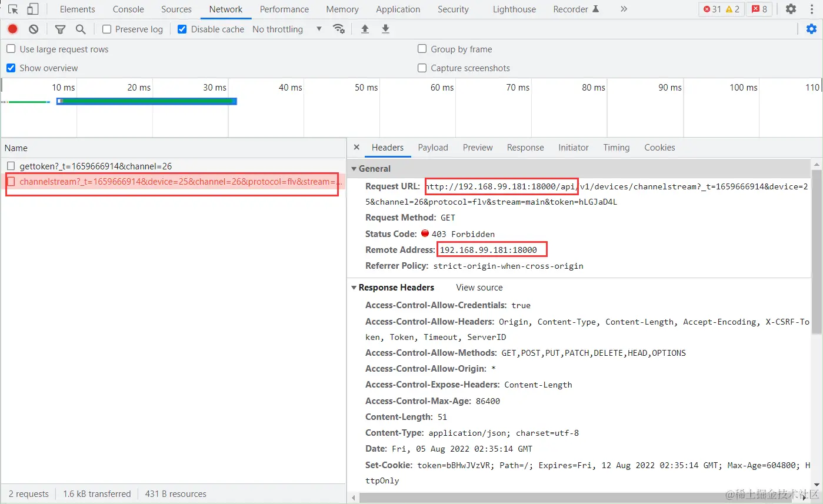This screenshot has height=504, width=823.
Task: Select the Response tab
Action: 525,148
